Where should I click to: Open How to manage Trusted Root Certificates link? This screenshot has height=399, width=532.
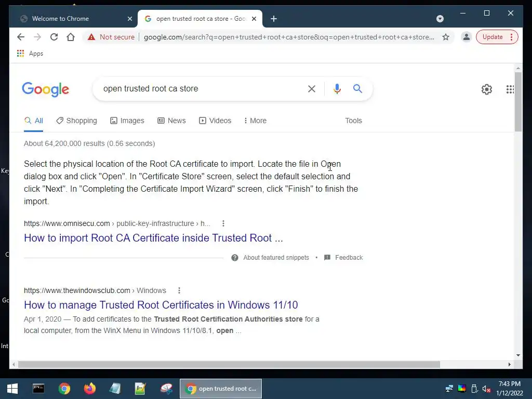click(161, 305)
